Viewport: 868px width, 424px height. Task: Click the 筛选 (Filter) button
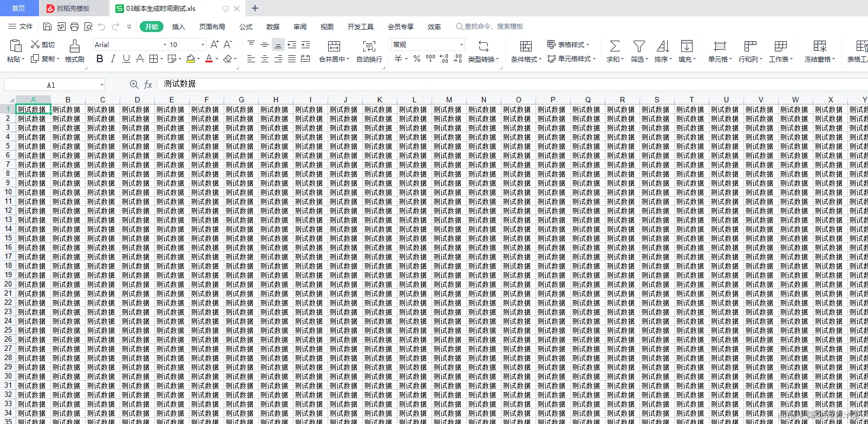click(639, 51)
